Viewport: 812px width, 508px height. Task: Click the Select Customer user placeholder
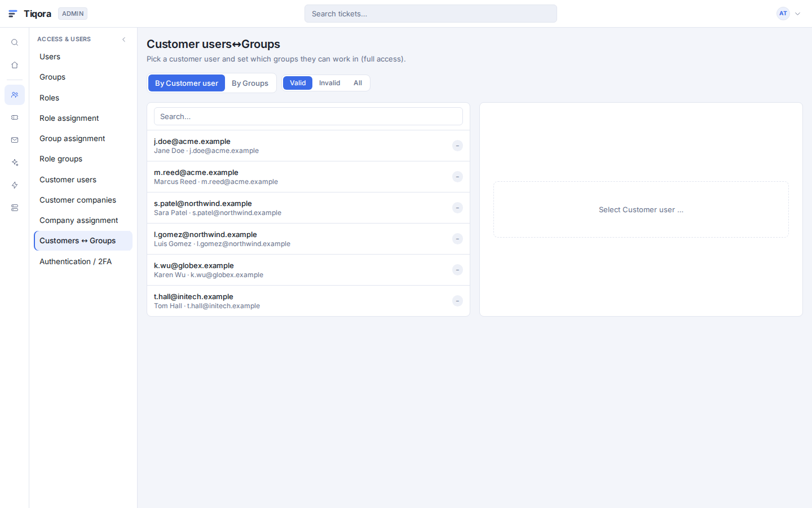[x=641, y=209]
